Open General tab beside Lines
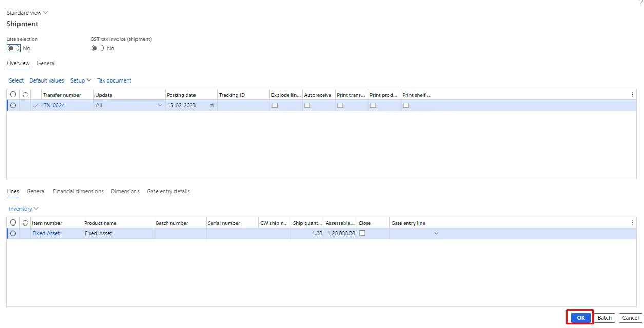This screenshot has width=644, height=328. (x=36, y=191)
